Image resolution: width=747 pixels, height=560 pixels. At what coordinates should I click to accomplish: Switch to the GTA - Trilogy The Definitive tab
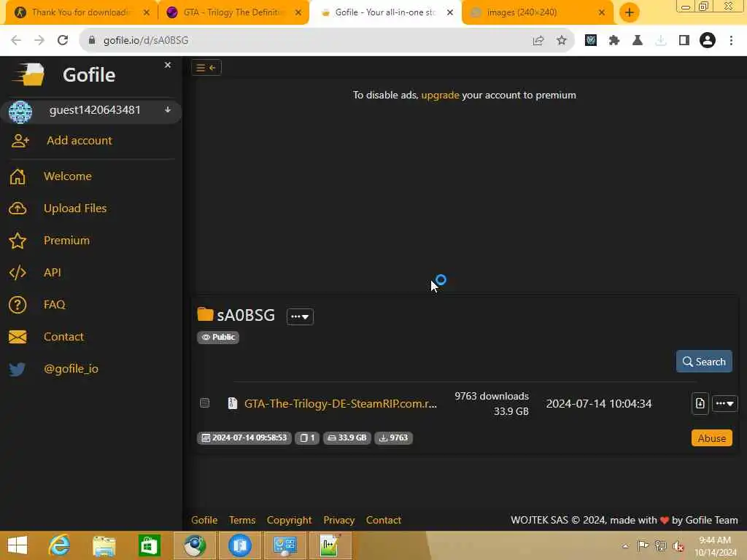click(x=233, y=12)
